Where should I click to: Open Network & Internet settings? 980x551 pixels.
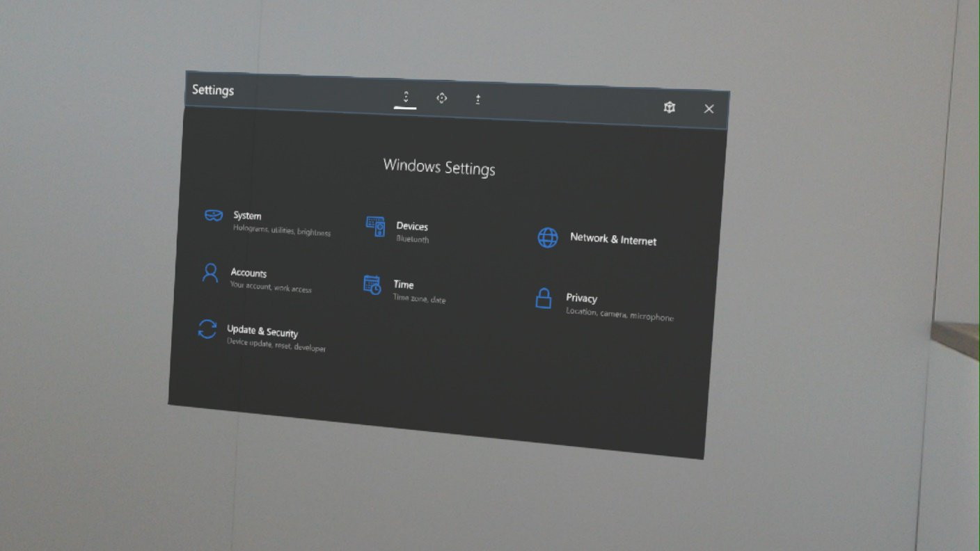(596, 238)
